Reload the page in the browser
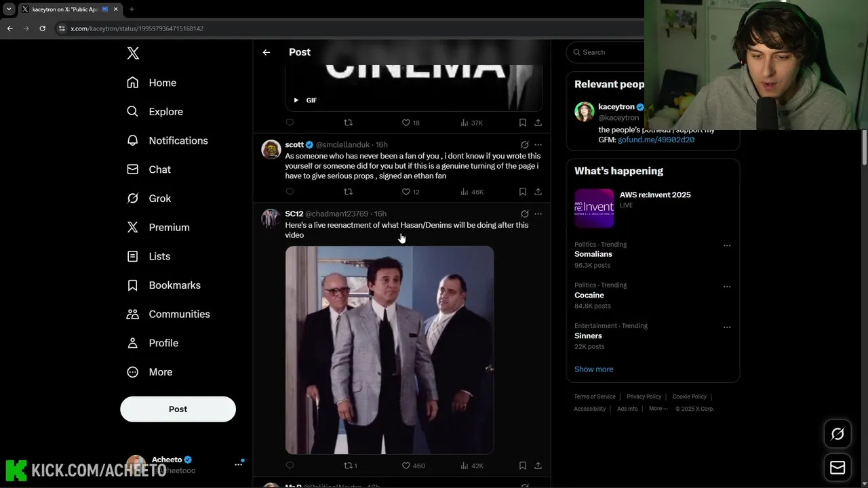The width and height of the screenshot is (868, 488). point(42,28)
